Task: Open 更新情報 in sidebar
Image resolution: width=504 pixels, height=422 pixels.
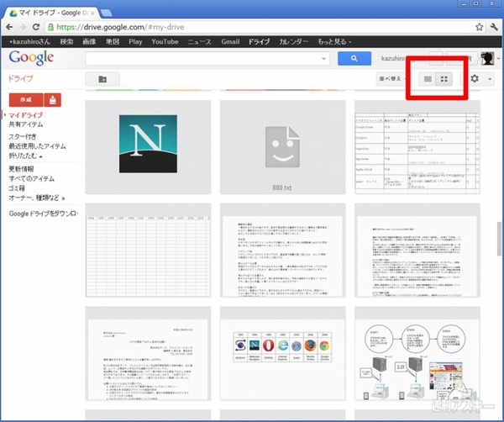Action: coord(21,169)
